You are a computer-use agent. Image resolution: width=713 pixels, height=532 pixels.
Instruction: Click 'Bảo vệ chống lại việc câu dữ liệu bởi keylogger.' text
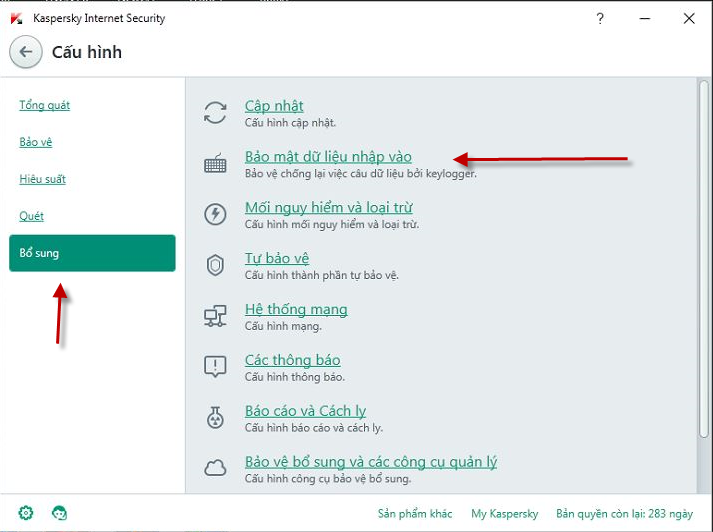(x=361, y=174)
